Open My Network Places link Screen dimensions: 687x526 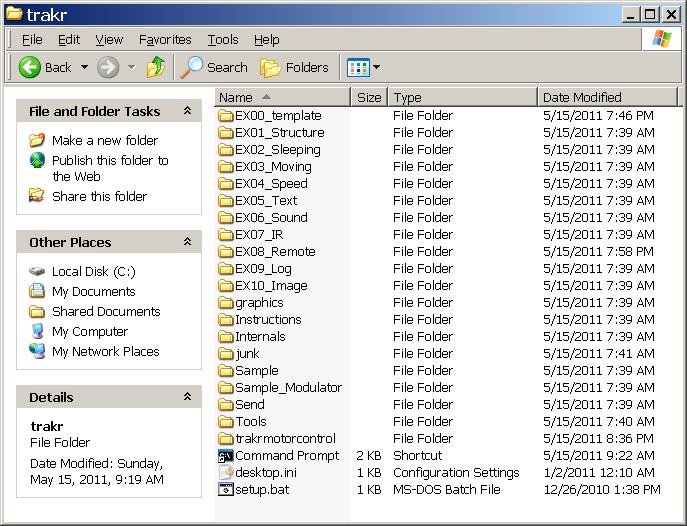point(106,352)
